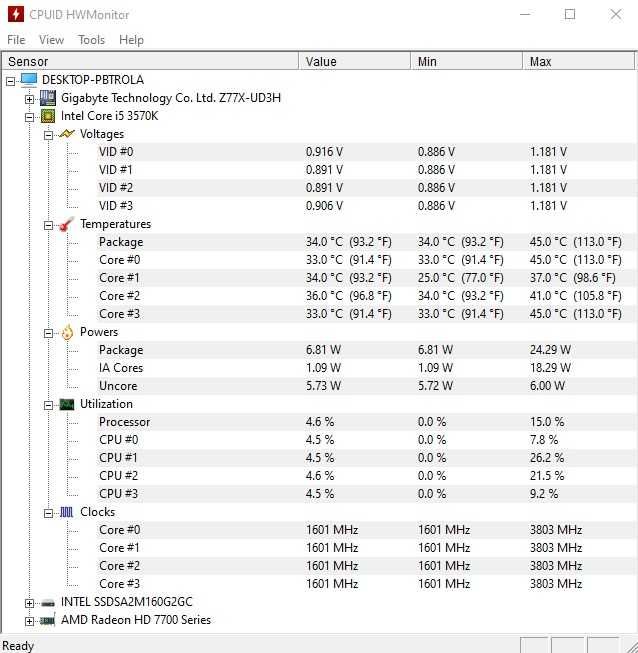Click the INTEL SSD drive icon
638x653 pixels.
click(x=48, y=603)
